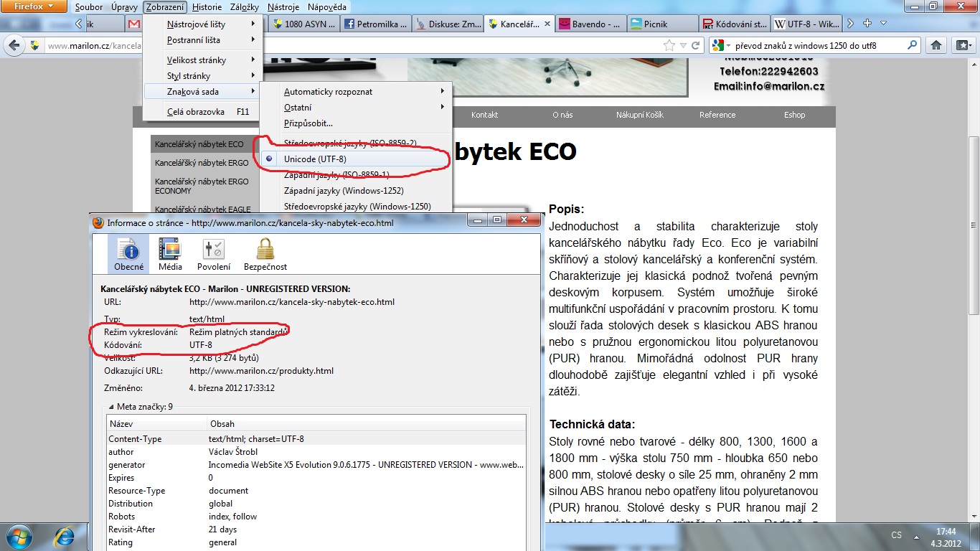This screenshot has width=980, height=551.
Task: Open the Nápověda menu
Action: coord(326,7)
